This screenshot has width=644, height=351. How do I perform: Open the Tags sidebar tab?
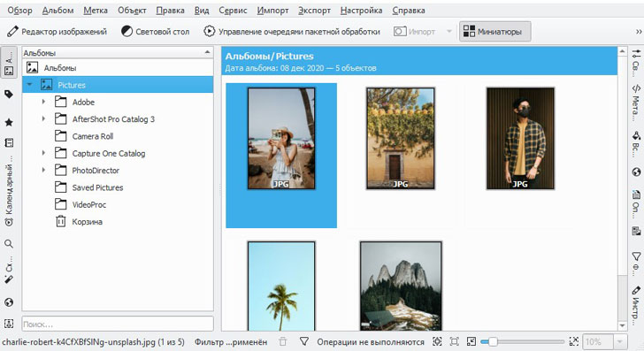(x=9, y=95)
